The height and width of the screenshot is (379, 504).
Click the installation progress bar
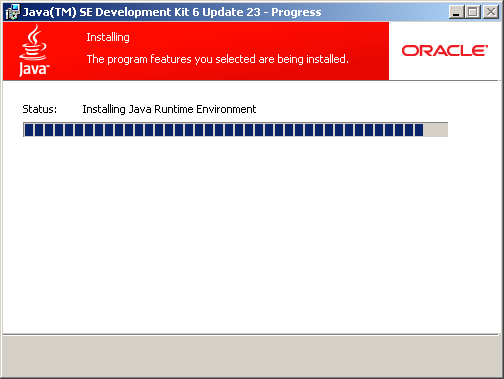pyautogui.click(x=235, y=130)
